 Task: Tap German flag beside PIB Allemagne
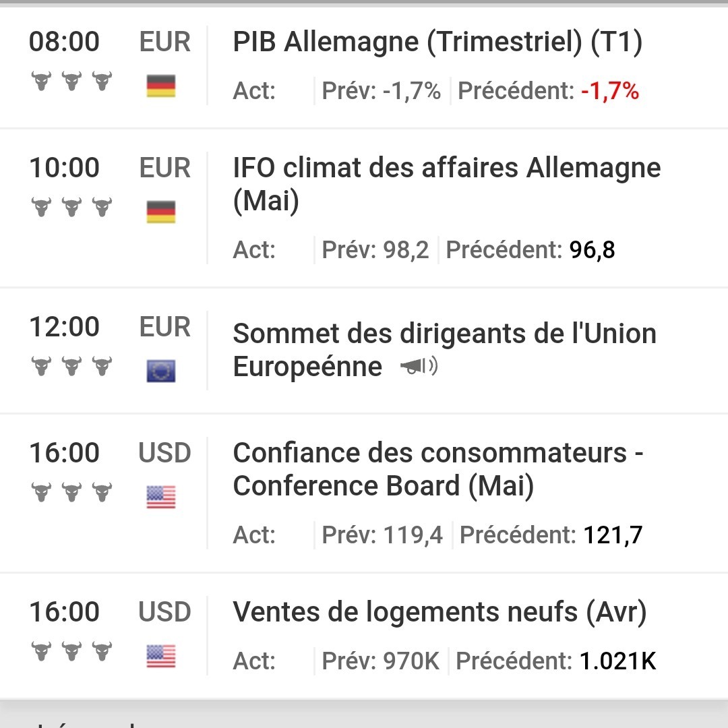[x=161, y=86]
